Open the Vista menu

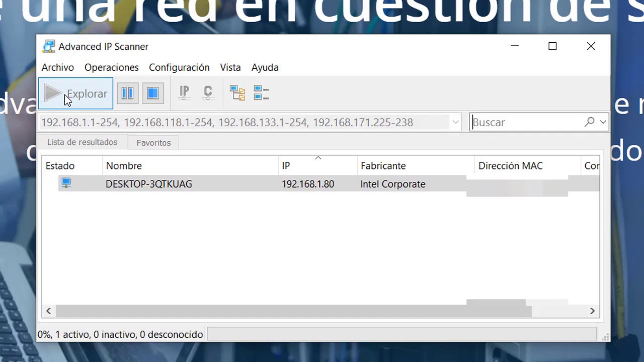[x=230, y=67]
